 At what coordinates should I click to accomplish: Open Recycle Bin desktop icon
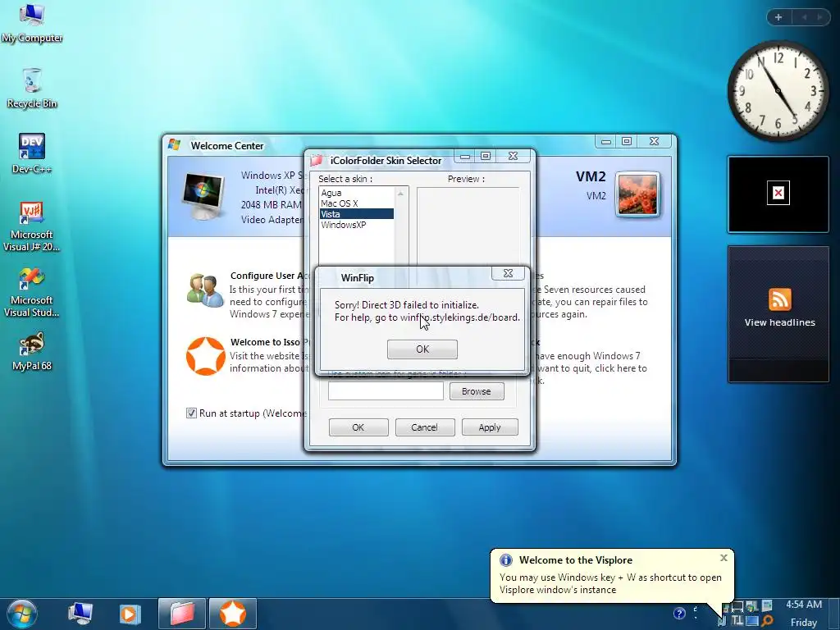coord(32,89)
